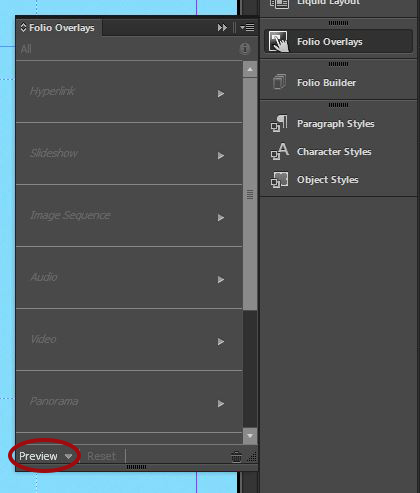Expand the Hyperlink overlay row arrow
The height and width of the screenshot is (493, 420).
click(x=221, y=94)
